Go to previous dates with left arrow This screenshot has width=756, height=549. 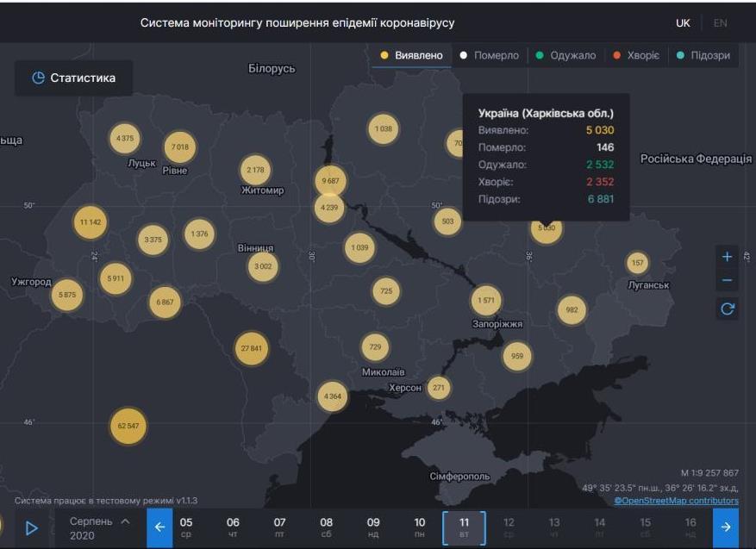(x=159, y=527)
